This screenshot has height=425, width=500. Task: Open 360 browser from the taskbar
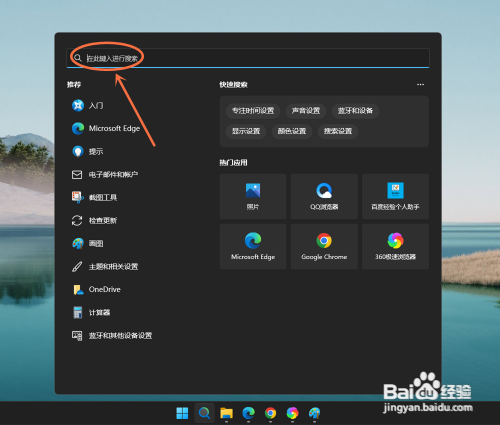(x=292, y=413)
